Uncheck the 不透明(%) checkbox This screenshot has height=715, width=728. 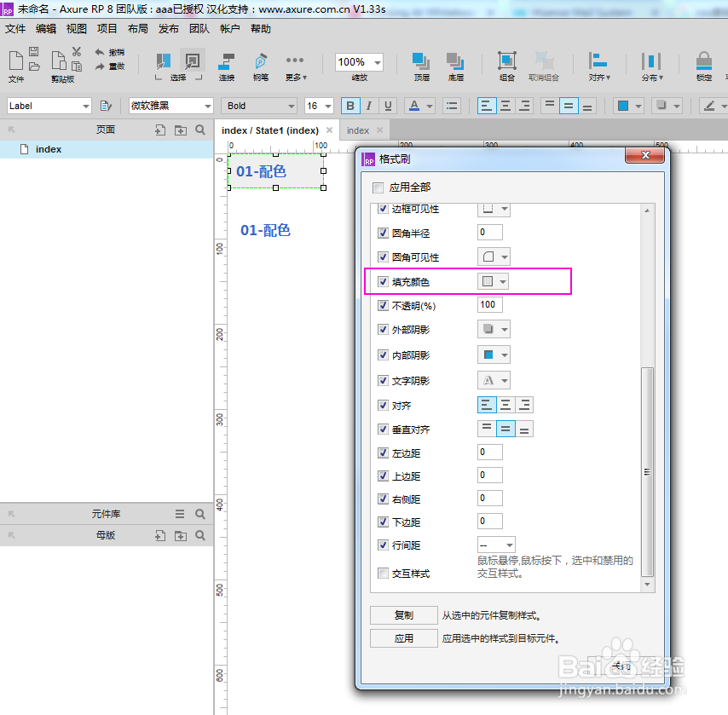click(x=383, y=305)
